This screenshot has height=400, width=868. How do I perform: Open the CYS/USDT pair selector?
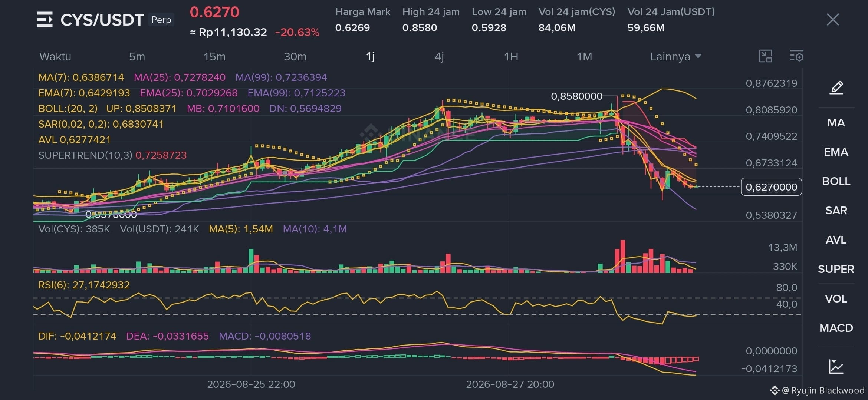tap(102, 20)
